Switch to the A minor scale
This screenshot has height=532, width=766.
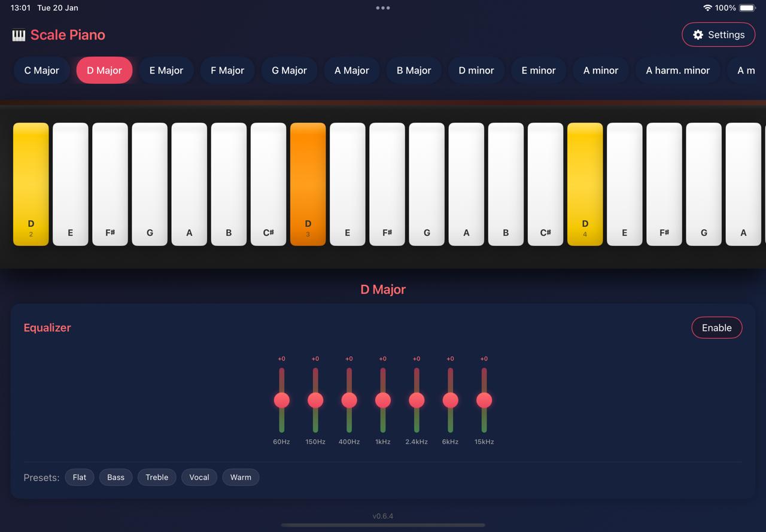pos(600,70)
